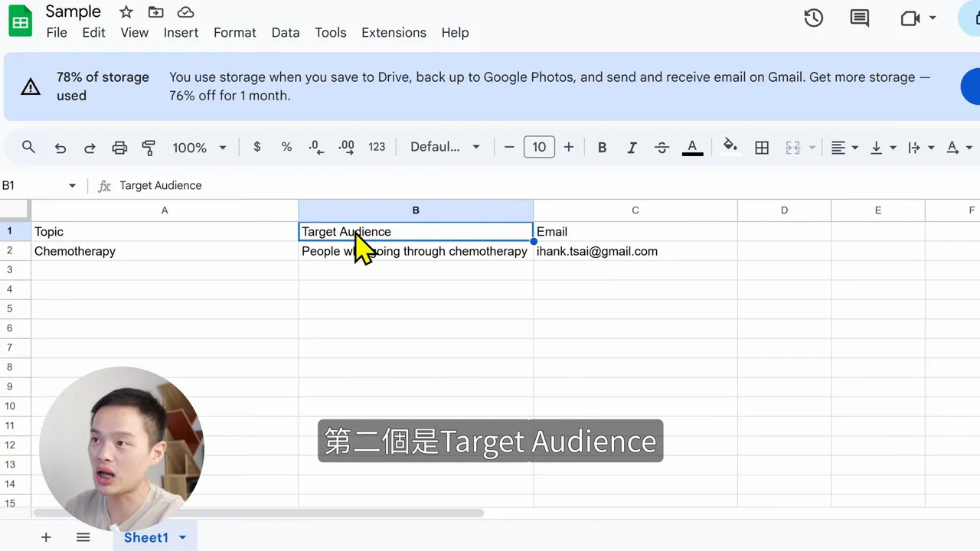
Task: Open the borders tool
Action: pyautogui.click(x=762, y=148)
